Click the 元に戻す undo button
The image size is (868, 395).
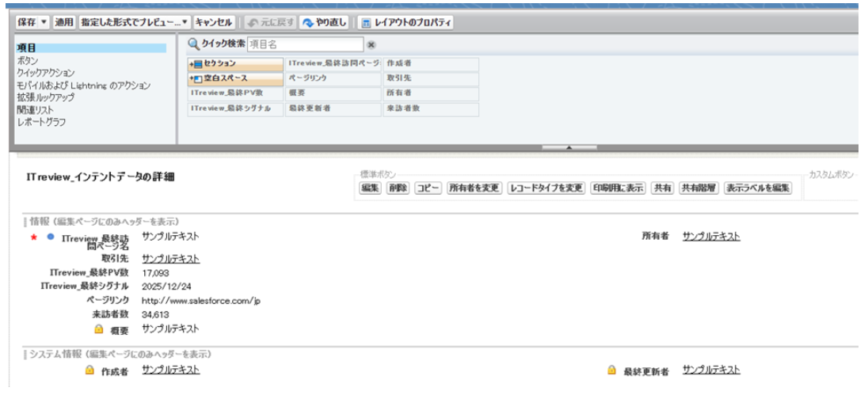pyautogui.click(x=271, y=23)
